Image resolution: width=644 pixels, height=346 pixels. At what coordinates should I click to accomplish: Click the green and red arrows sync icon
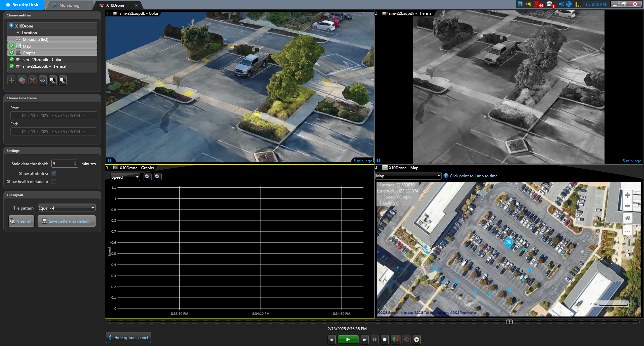click(395, 340)
